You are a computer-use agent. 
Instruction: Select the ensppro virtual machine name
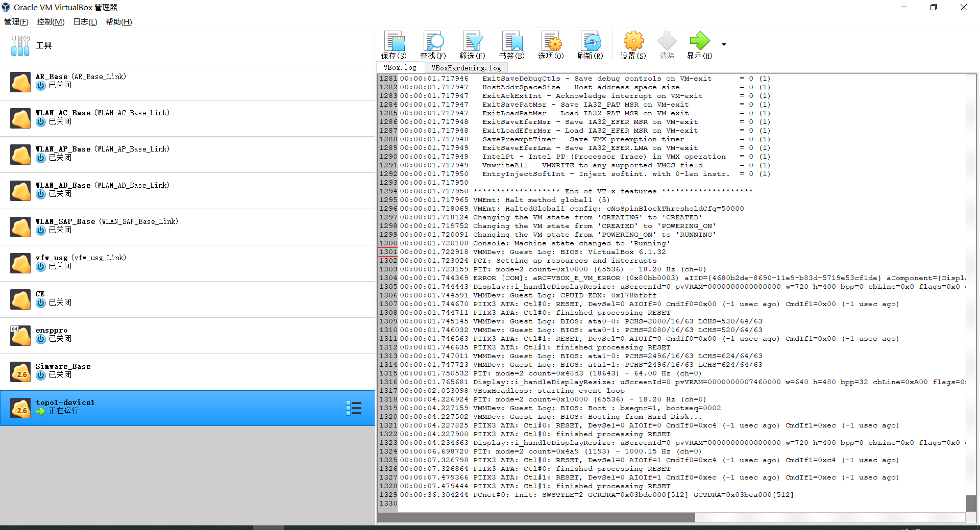click(x=52, y=330)
